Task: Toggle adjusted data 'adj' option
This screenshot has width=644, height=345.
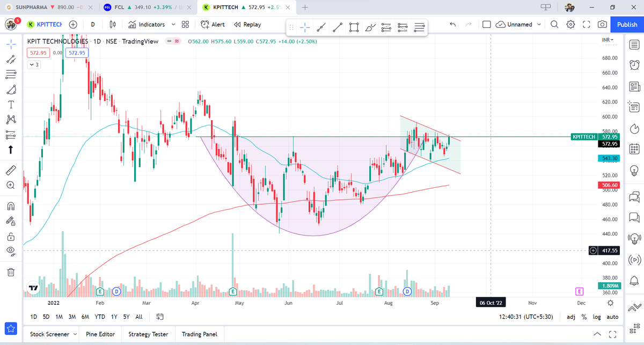Action: point(571,317)
